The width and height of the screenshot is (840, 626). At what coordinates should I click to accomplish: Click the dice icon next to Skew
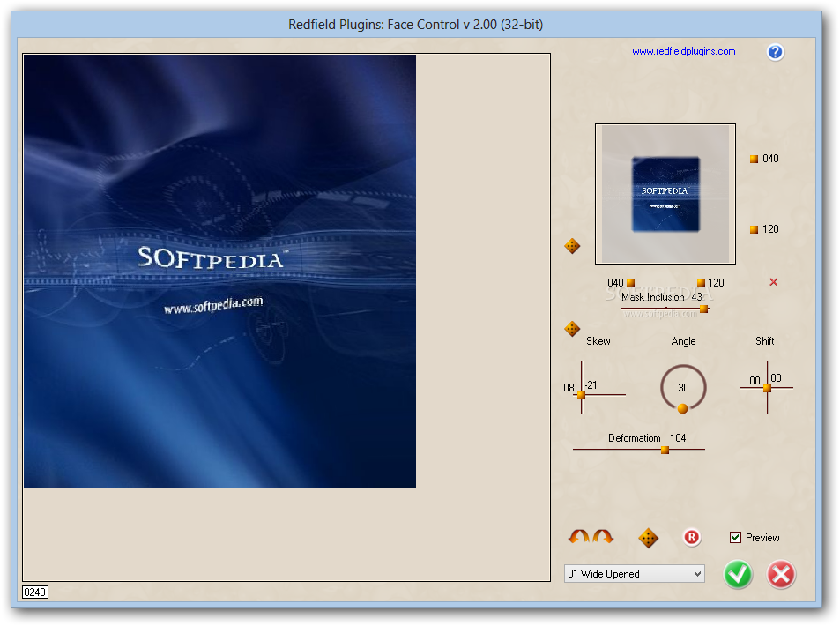(572, 329)
